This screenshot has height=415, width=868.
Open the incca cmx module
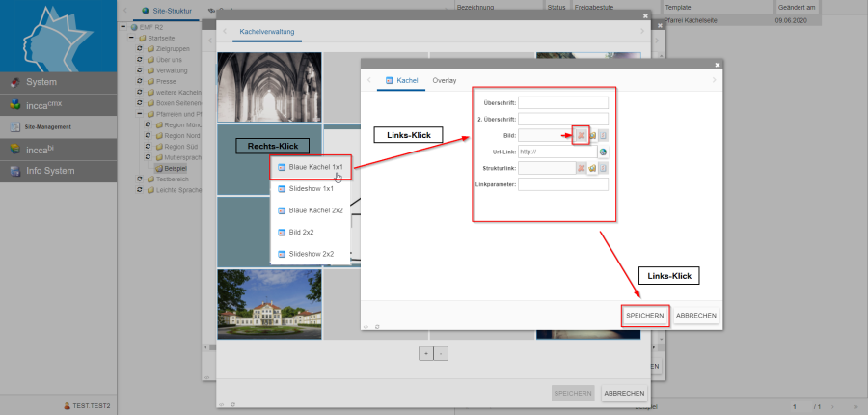58,104
